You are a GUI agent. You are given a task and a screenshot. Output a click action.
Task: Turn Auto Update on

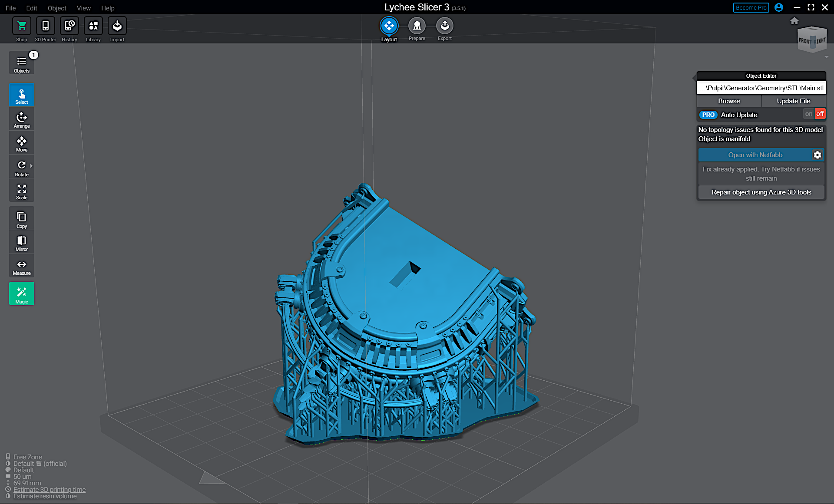click(809, 113)
